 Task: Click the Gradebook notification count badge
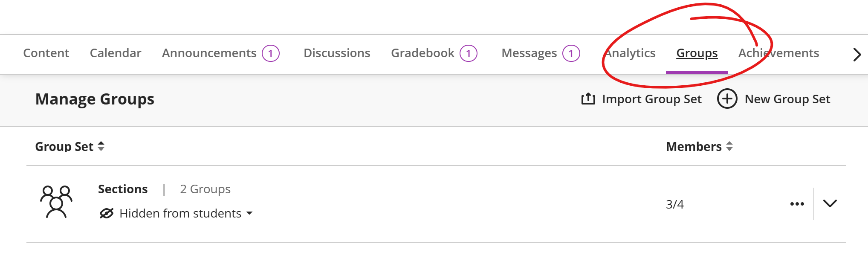469,53
